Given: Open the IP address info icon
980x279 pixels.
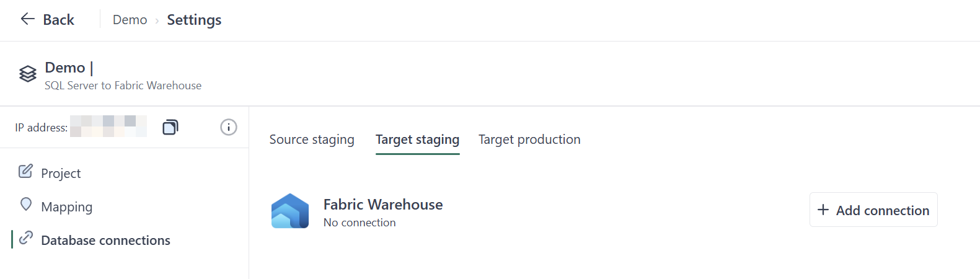Looking at the screenshot, I should pyautogui.click(x=229, y=127).
